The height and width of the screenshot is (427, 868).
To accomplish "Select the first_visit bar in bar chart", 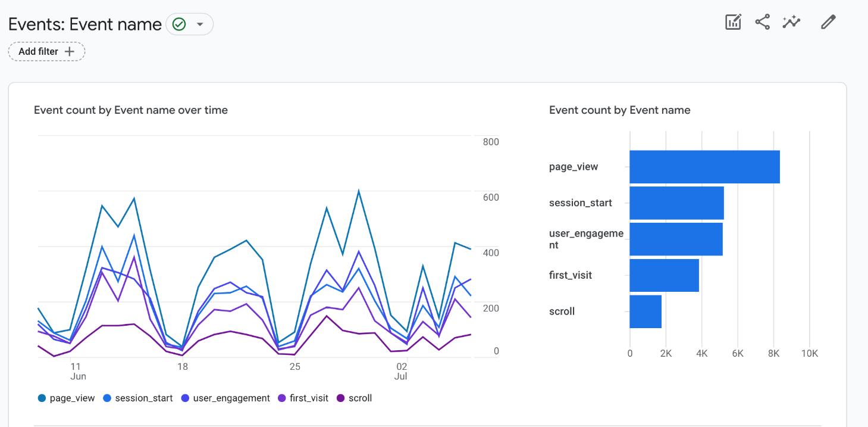I will 665,275.
